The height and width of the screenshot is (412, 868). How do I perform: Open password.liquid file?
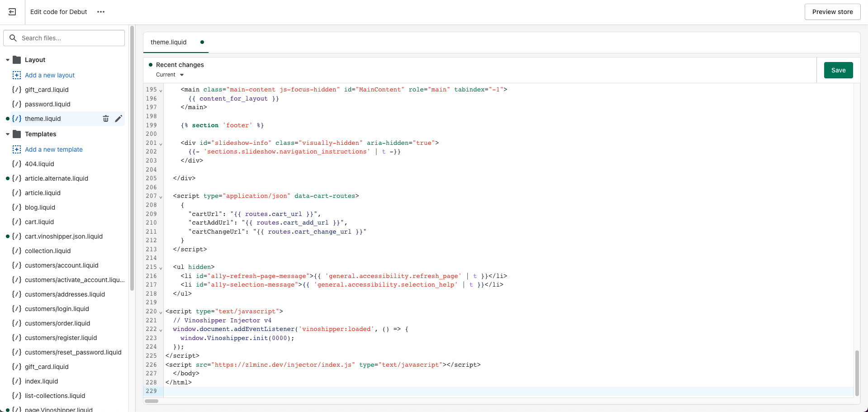pyautogui.click(x=47, y=104)
